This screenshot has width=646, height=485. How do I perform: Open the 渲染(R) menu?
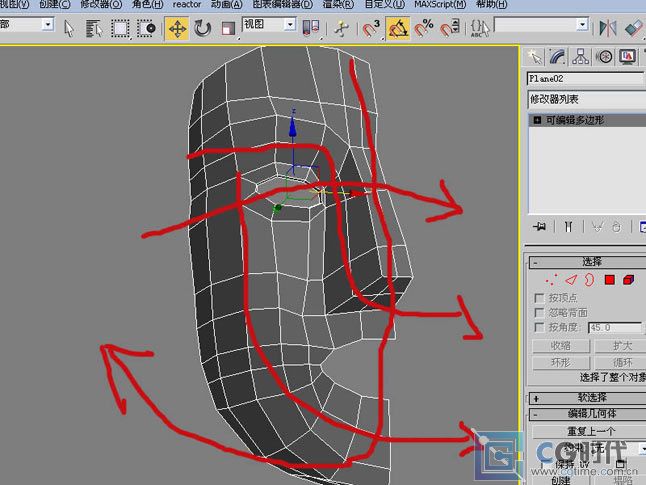point(338,5)
